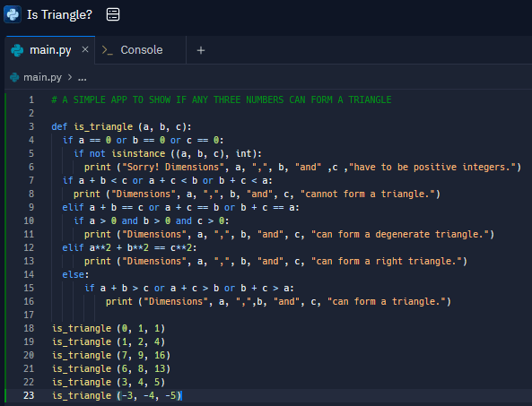Click the Python logo beside Is Triangle?

click(13, 14)
